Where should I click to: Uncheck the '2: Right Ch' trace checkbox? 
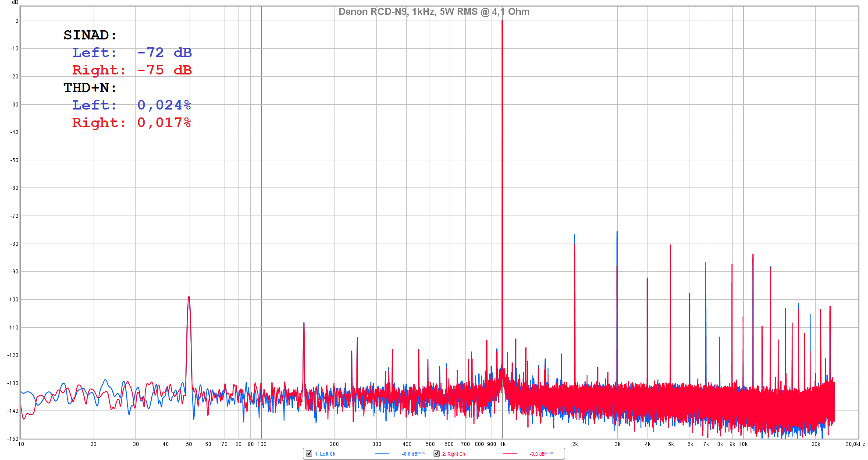click(x=437, y=453)
